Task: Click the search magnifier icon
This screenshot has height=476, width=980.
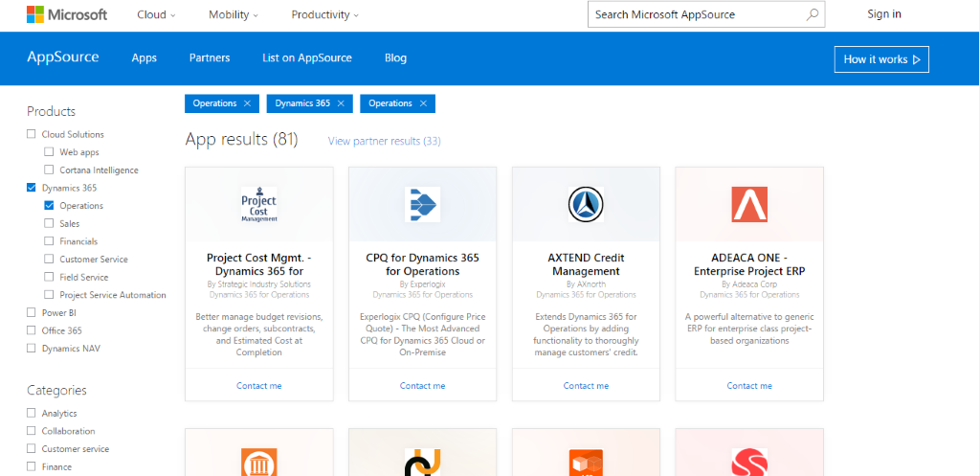Action: pos(812,14)
